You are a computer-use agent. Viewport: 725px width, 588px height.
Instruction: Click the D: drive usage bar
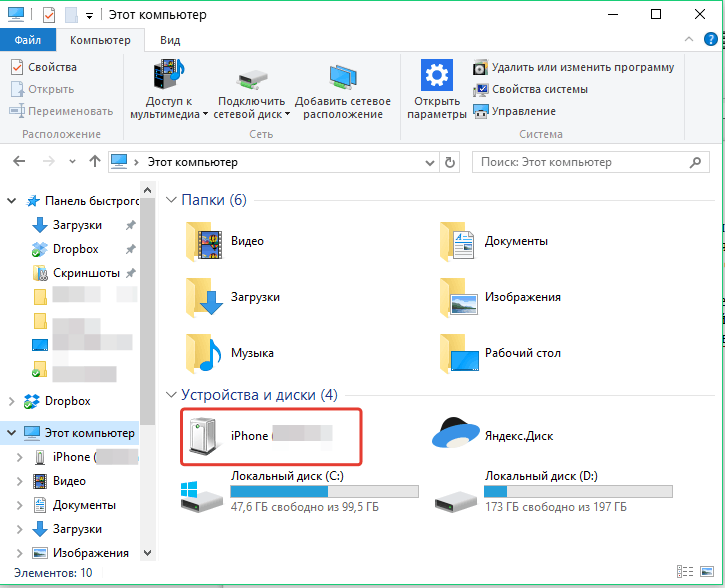(578, 491)
